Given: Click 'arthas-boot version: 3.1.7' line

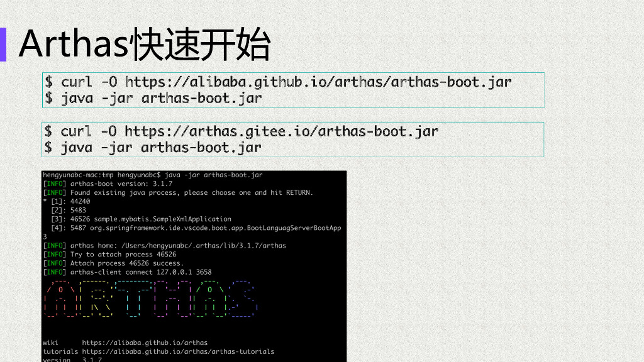Looking at the screenshot, I should 108,184.
